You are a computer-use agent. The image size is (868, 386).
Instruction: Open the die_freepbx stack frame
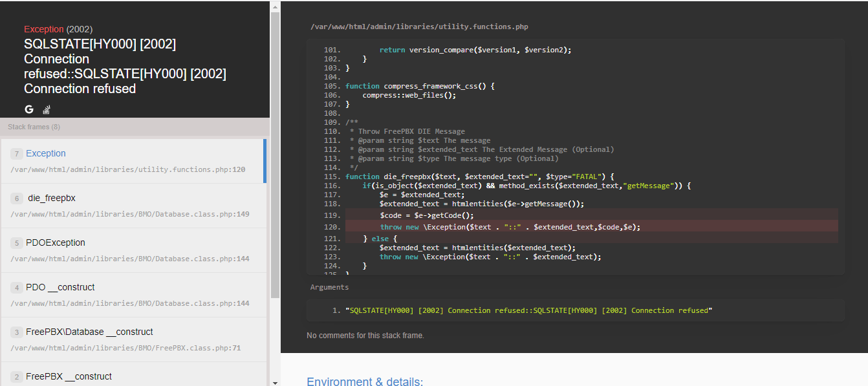(x=52, y=198)
